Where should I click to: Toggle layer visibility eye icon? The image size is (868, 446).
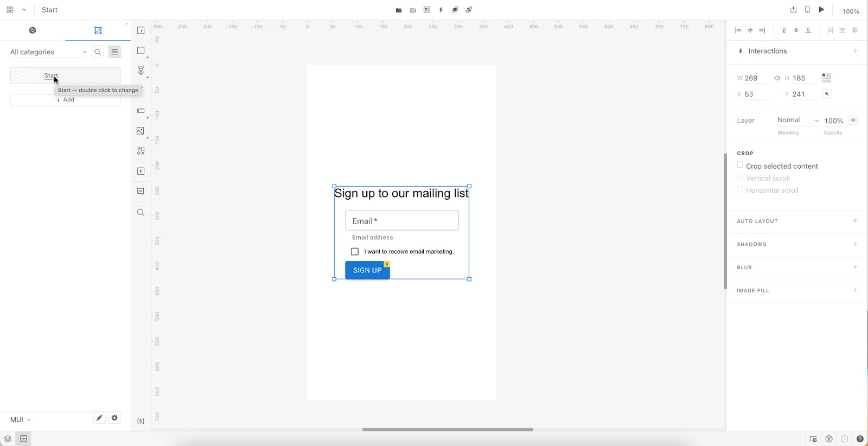pyautogui.click(x=853, y=120)
